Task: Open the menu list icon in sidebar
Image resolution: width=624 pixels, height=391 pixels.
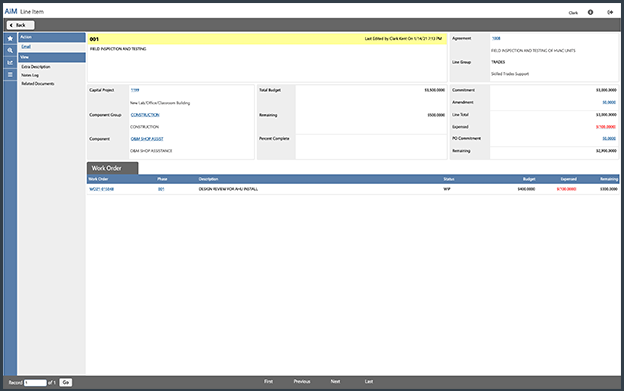Action: click(10, 74)
